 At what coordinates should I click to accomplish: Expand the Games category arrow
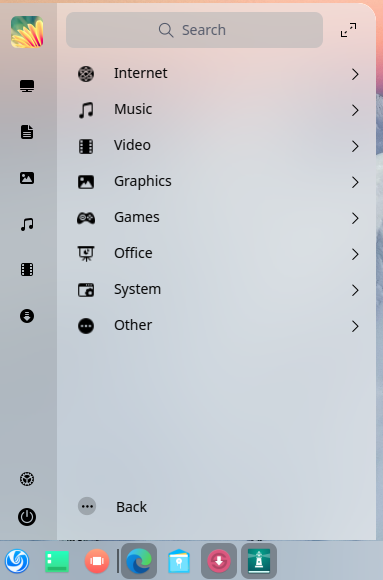(355, 218)
